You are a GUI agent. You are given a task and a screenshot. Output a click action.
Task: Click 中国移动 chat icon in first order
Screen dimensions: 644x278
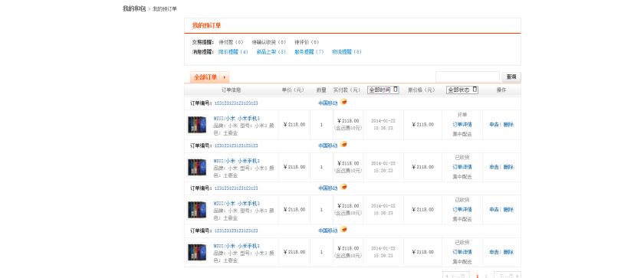tap(343, 102)
